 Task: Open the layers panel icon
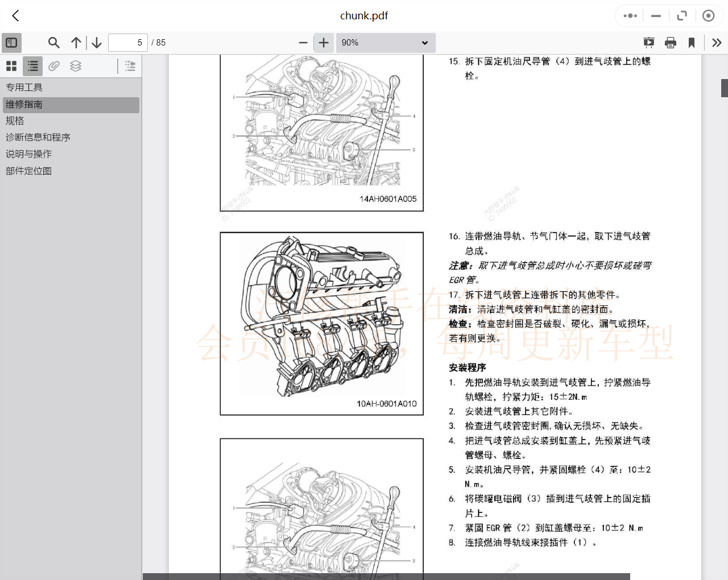click(x=76, y=66)
